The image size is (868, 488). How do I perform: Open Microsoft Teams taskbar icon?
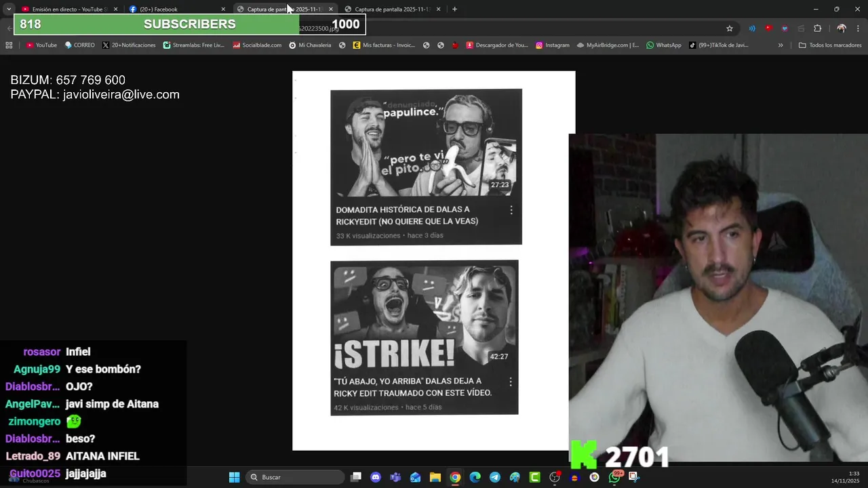pos(395,477)
